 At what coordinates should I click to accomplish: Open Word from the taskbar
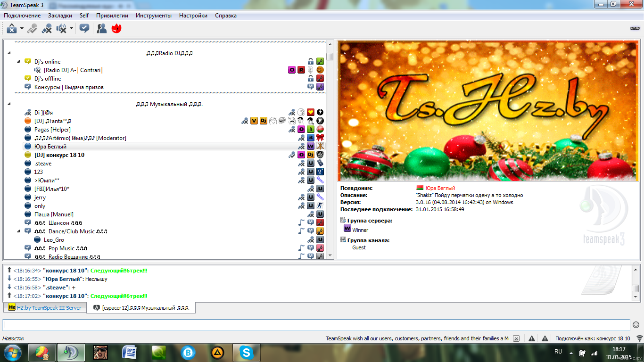tap(129, 353)
